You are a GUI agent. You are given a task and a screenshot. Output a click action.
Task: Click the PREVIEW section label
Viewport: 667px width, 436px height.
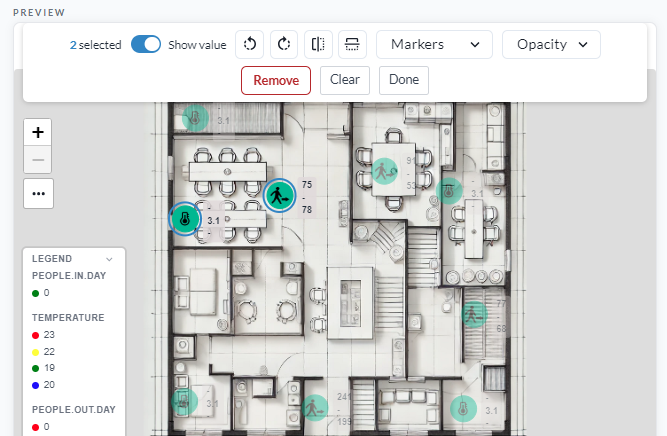click(39, 12)
